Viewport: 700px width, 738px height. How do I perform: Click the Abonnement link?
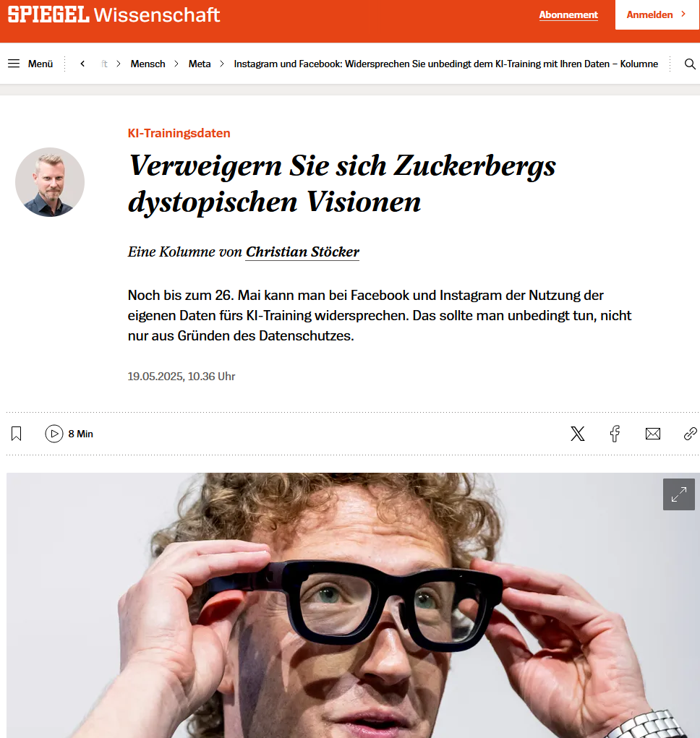click(568, 14)
